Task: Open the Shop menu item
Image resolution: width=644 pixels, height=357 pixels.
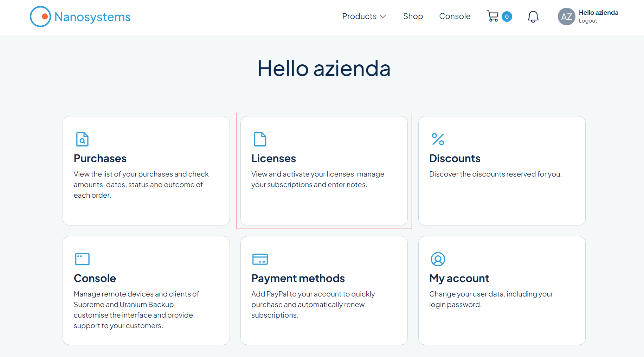Action: tap(413, 16)
